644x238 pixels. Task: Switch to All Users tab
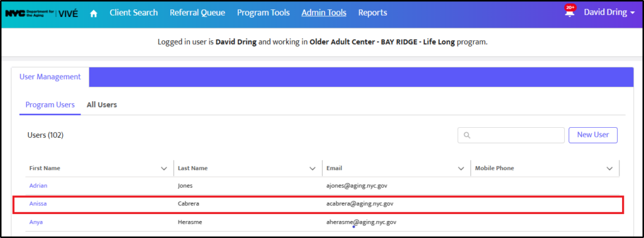[x=102, y=105]
